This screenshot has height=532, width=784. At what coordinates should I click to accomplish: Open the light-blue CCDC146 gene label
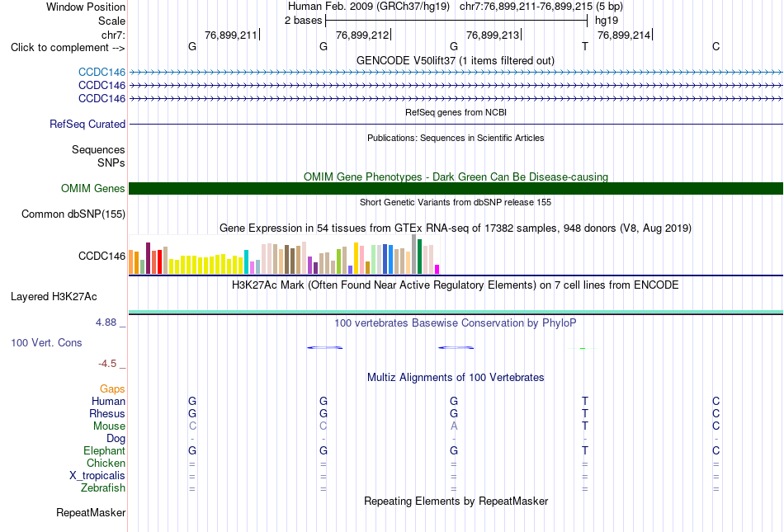[102, 72]
